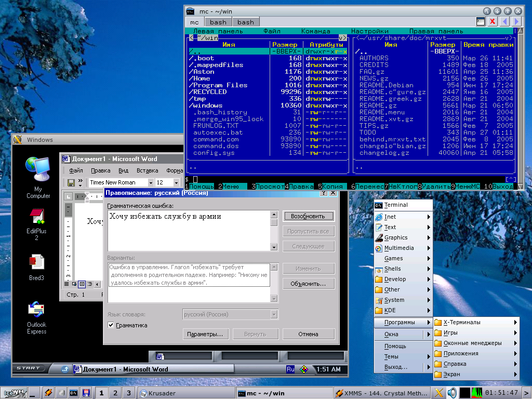Click the clock showing 01:51:47
Image resolution: width=532 pixels, height=399 pixels.
click(x=501, y=393)
